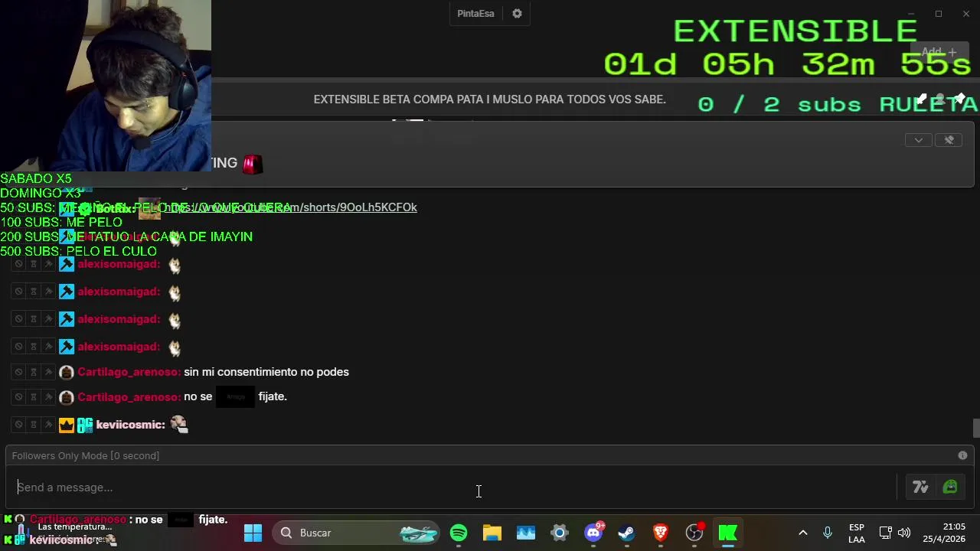The height and width of the screenshot is (551, 980).
Task: Pin keviicosmic's chat message
Action: (x=48, y=425)
